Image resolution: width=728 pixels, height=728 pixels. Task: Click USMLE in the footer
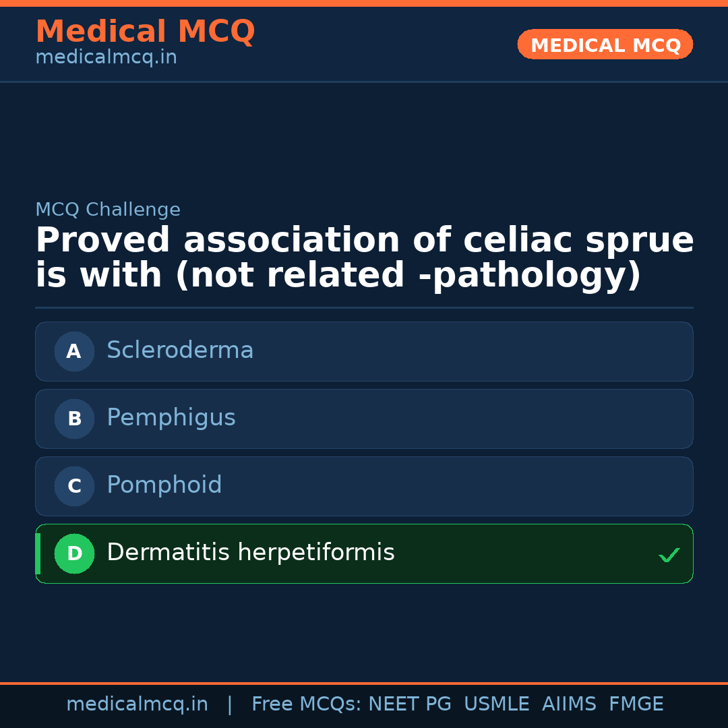click(496, 704)
